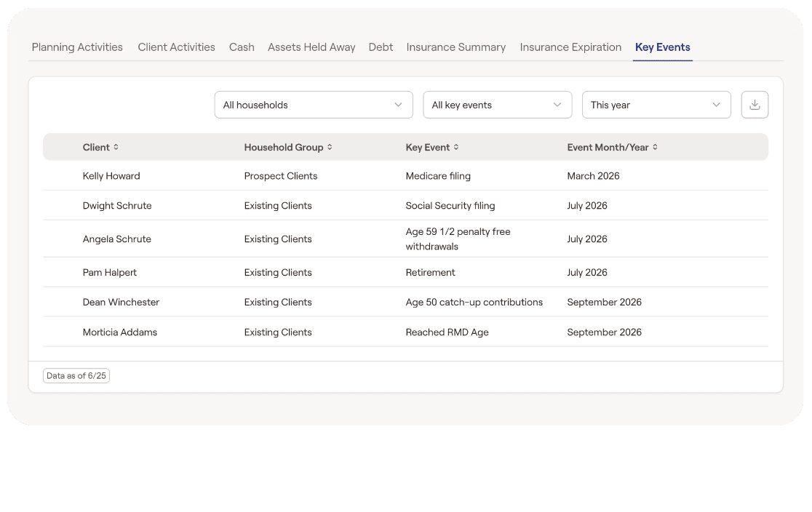
Task: Click the Event Month/Year column header
Action: [608, 147]
